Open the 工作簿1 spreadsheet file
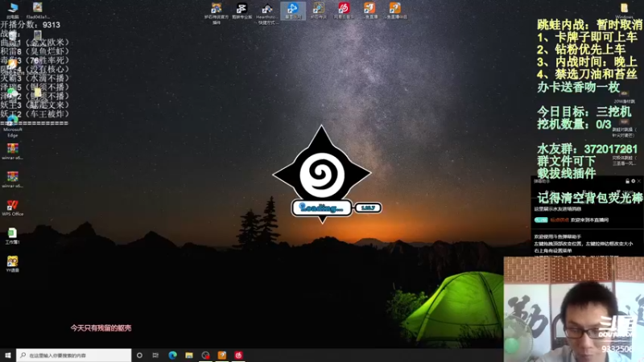Viewport: 644px width, 362px height. coord(13,236)
